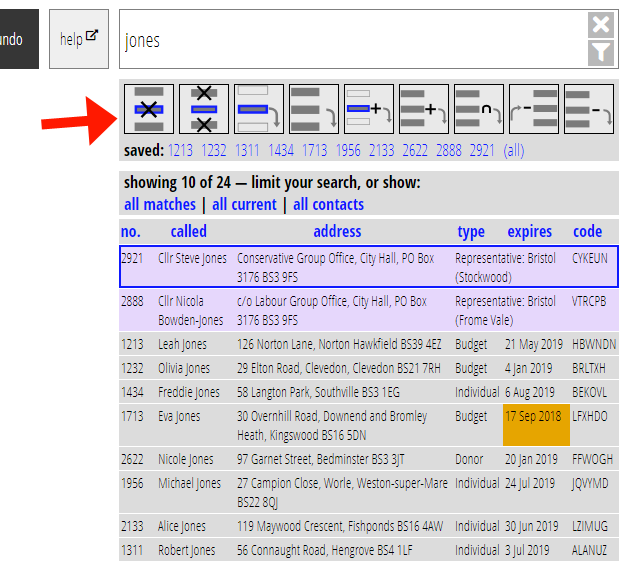Click address 126 Norton Lane, Norton Hawkfield
The image size is (625, 575).
pyautogui.click(x=339, y=344)
